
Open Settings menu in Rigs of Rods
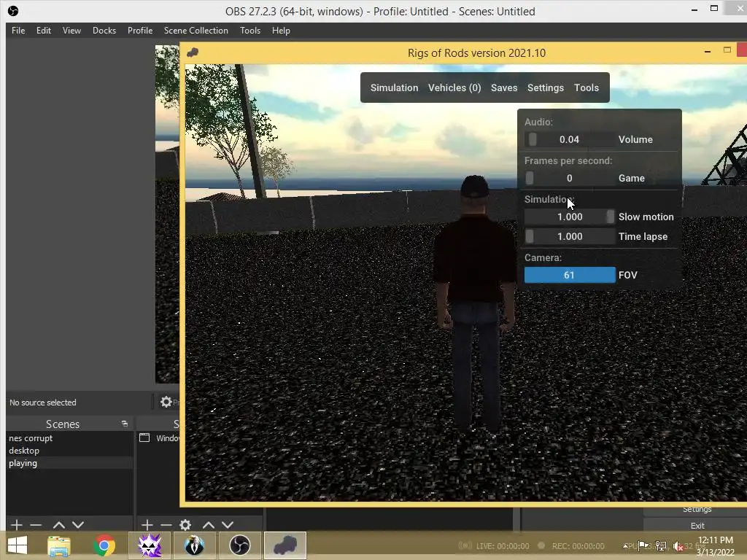tap(546, 87)
